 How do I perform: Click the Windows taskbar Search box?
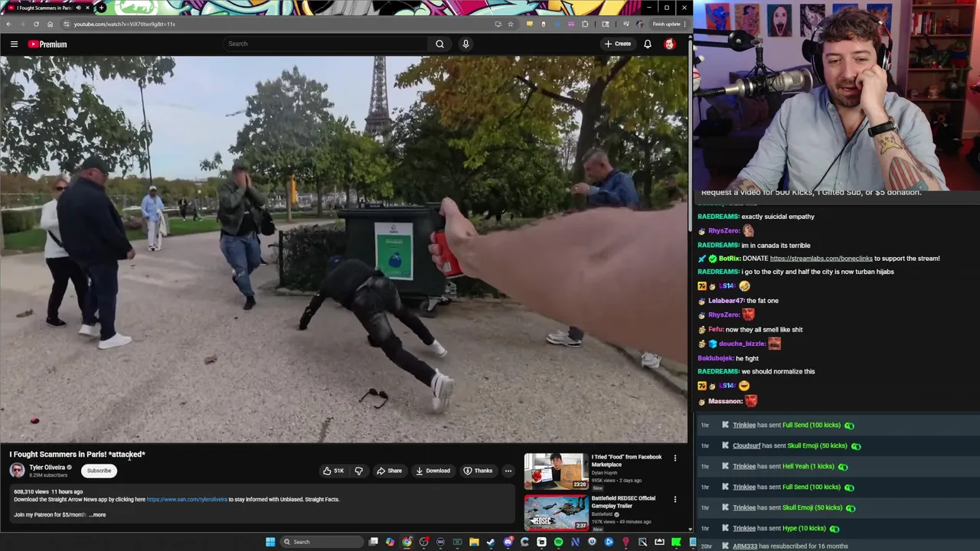point(322,542)
